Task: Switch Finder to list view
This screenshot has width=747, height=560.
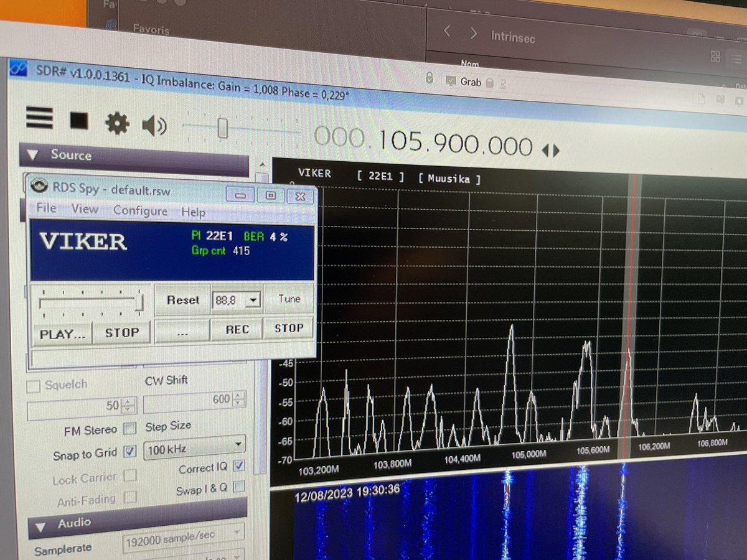Action: pyautogui.click(x=736, y=58)
